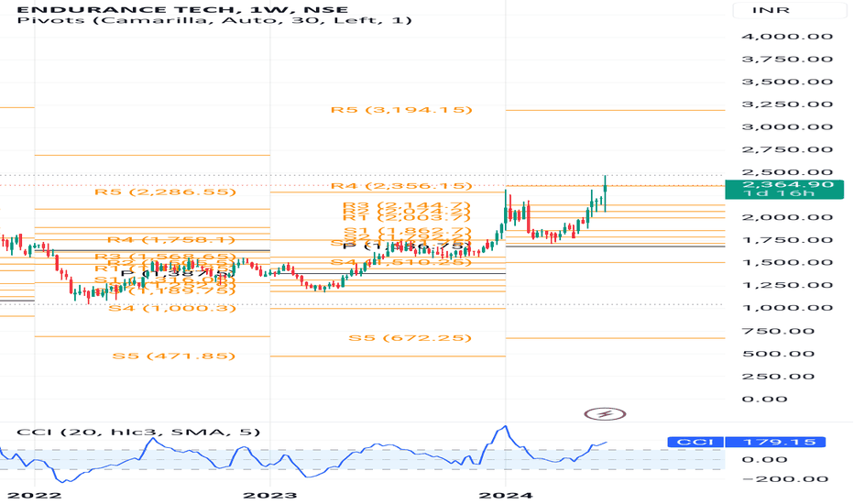Click the 1d 16h countdown under price label

[778, 194]
